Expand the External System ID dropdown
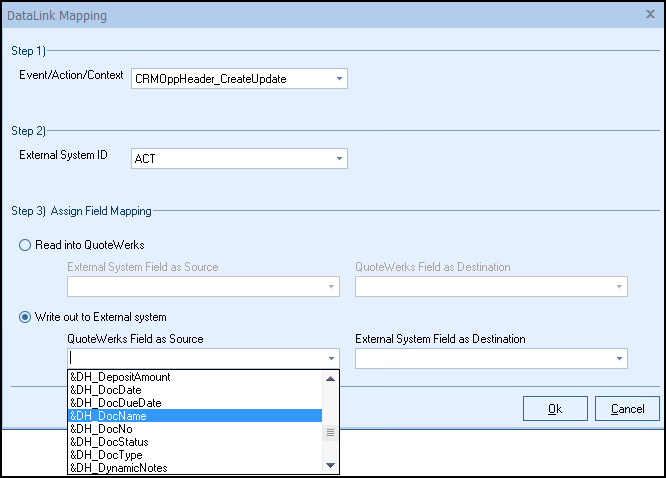Image resolution: width=666 pixels, height=478 pixels. click(x=339, y=158)
